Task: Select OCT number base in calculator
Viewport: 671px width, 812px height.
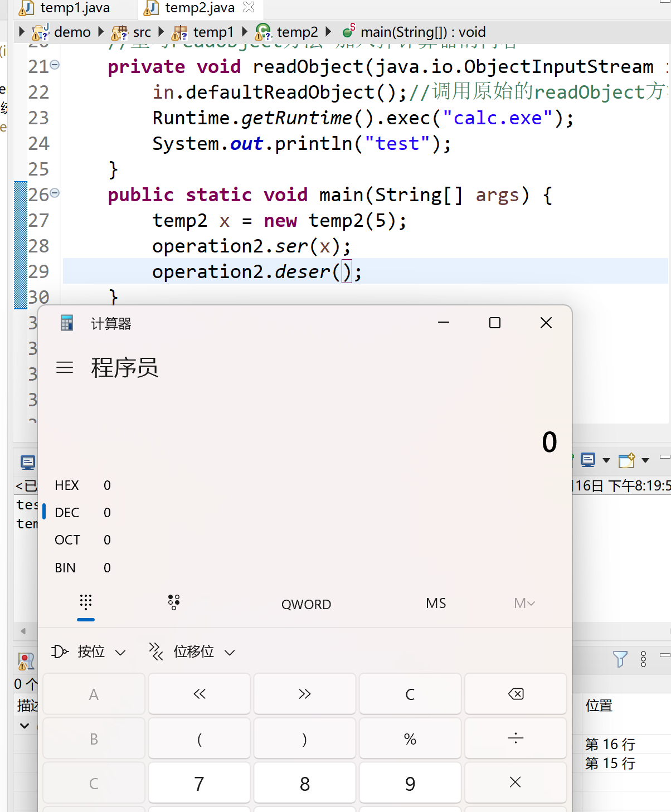Action: (82, 540)
